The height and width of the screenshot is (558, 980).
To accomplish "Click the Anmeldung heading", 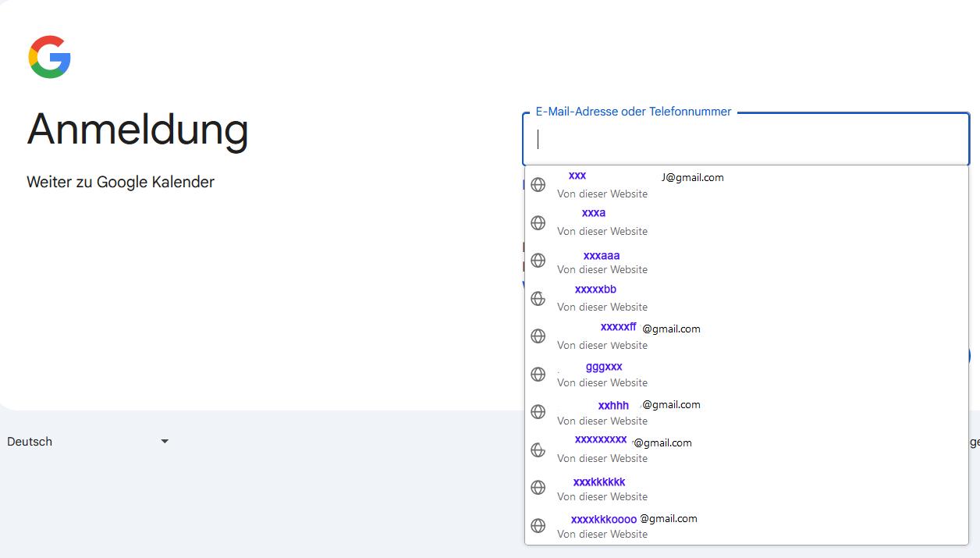I will [x=138, y=130].
